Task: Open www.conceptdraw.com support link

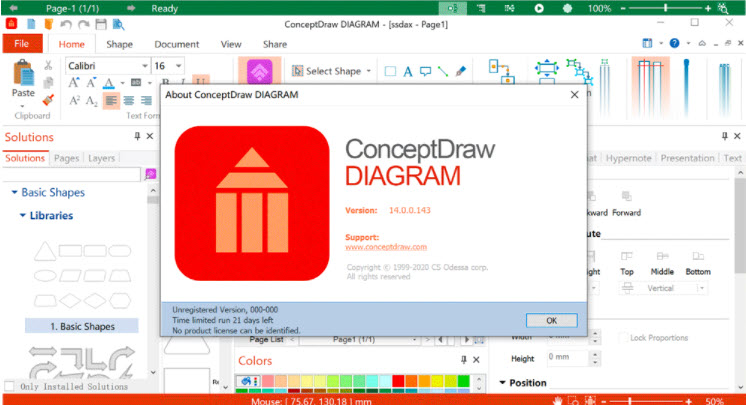Action: pyautogui.click(x=386, y=247)
